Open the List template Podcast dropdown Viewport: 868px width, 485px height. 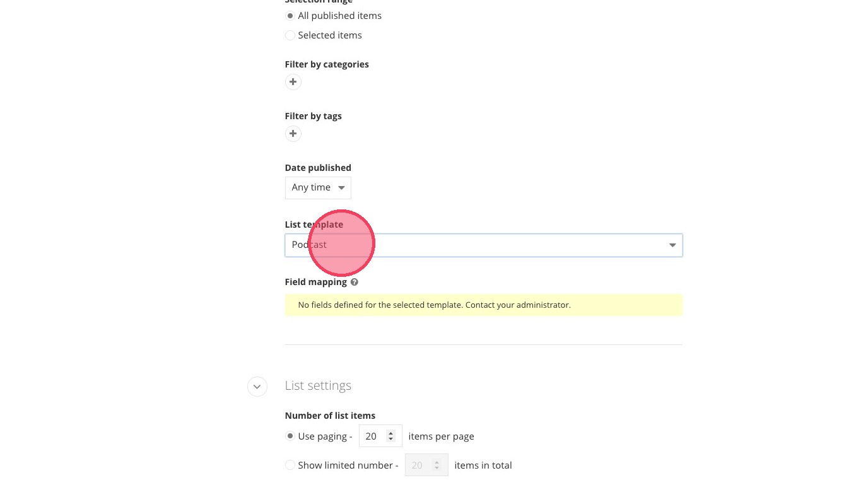[x=484, y=245]
